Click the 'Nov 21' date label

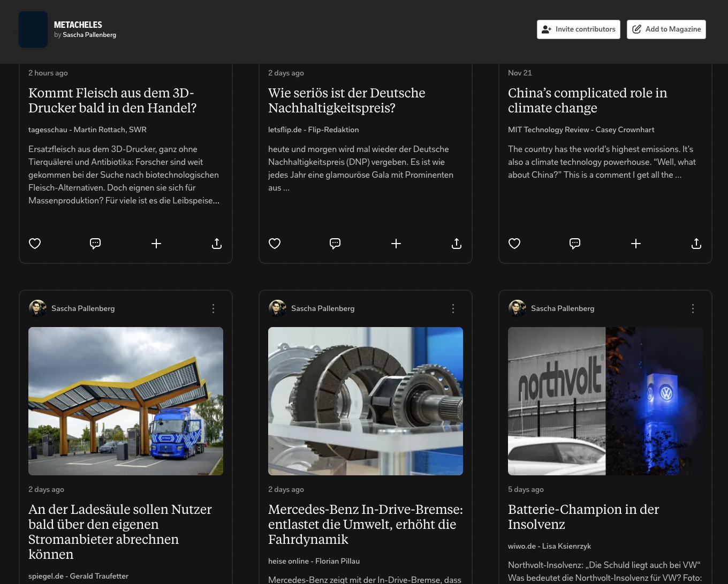[x=520, y=73]
